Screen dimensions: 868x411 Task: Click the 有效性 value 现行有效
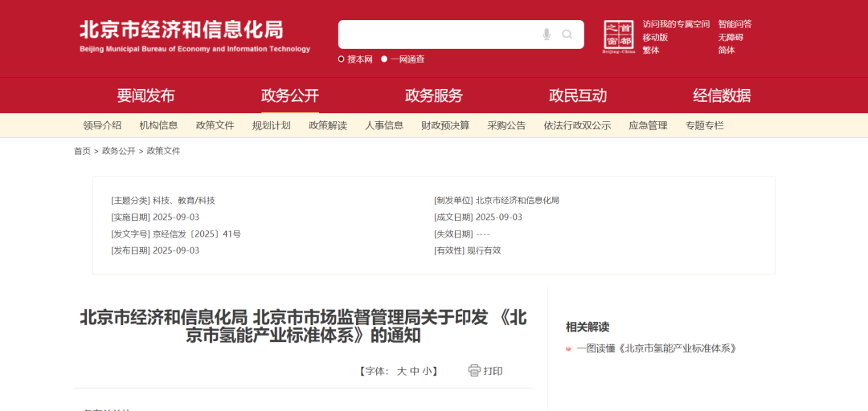click(484, 250)
